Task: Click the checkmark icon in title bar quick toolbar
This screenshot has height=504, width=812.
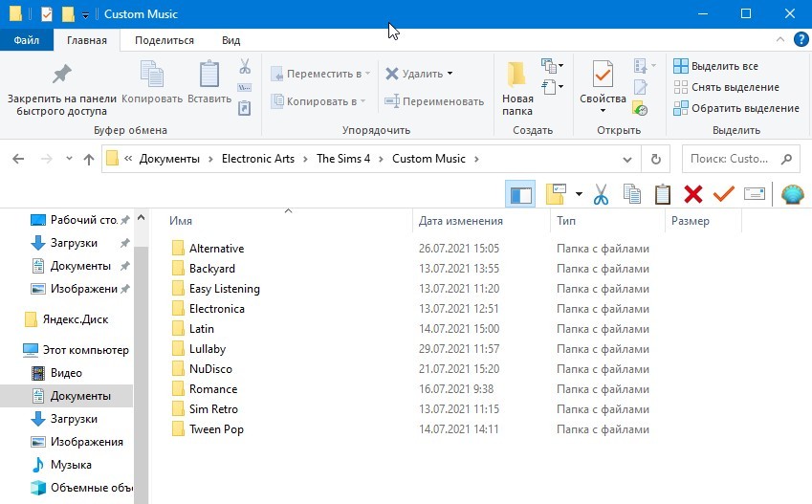Action: pos(47,14)
